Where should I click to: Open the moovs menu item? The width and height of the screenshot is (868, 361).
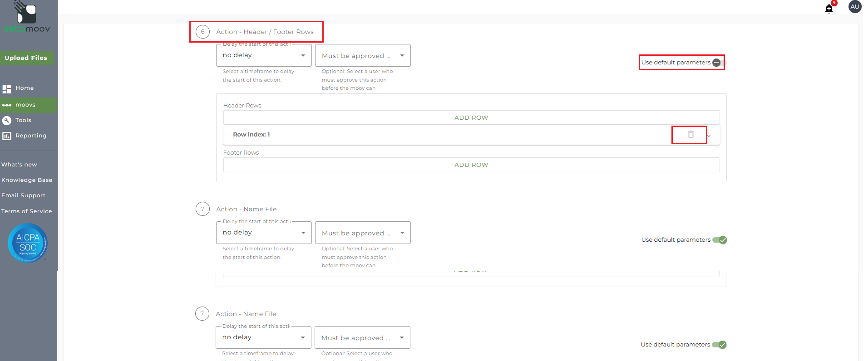tap(25, 105)
